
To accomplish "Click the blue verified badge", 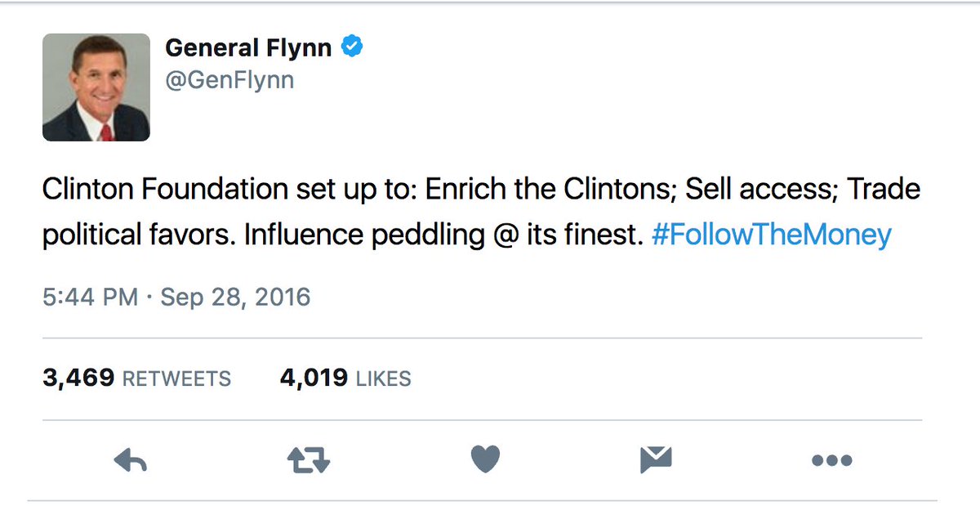I will pos(352,47).
